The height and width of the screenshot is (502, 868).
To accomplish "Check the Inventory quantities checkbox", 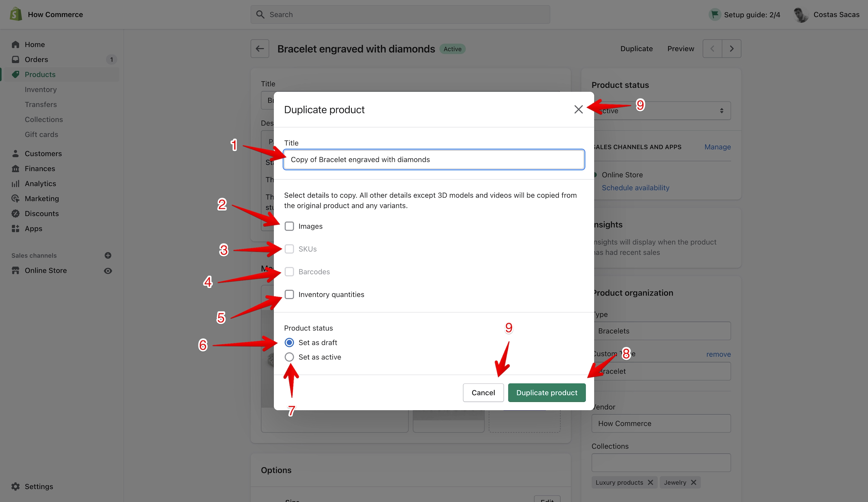I will click(289, 294).
